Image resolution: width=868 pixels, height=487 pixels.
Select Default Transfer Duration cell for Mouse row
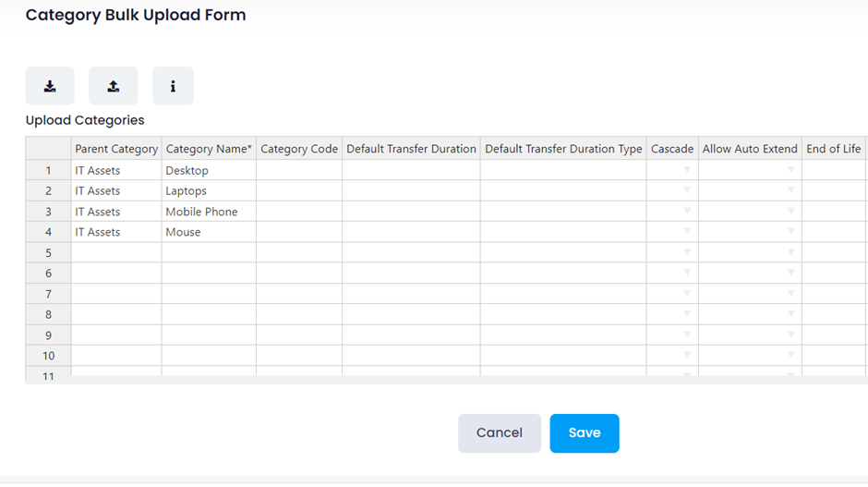point(411,232)
